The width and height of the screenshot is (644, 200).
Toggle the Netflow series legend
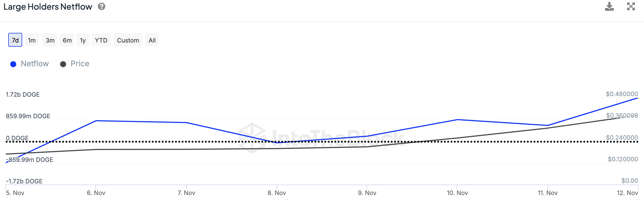(x=35, y=64)
